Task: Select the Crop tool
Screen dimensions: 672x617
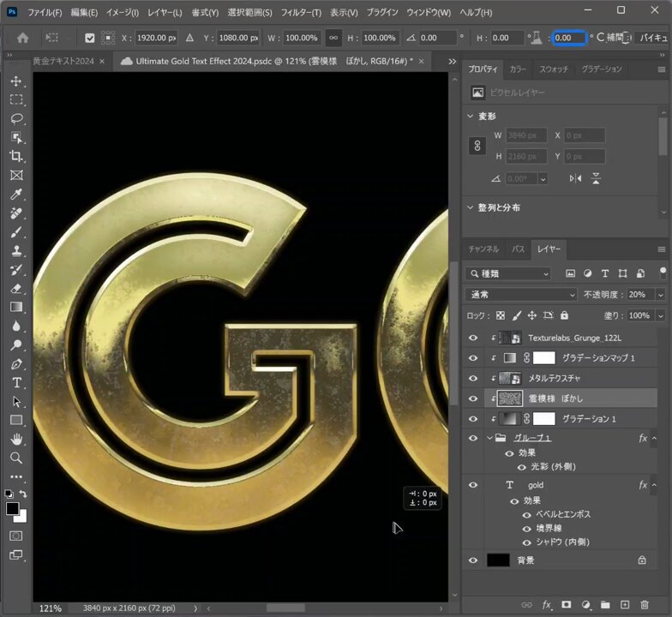Action: pyautogui.click(x=16, y=156)
